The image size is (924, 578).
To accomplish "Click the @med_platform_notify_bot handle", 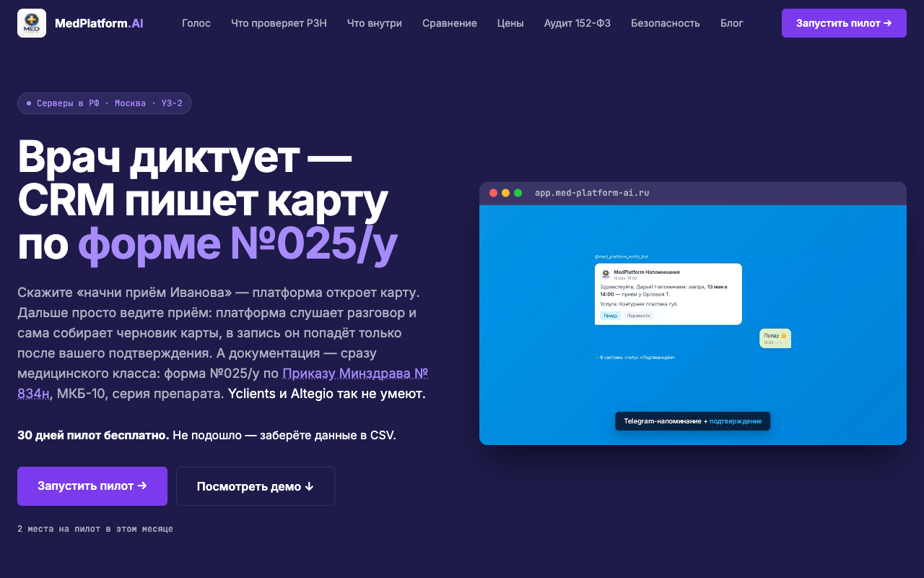I will (x=621, y=256).
